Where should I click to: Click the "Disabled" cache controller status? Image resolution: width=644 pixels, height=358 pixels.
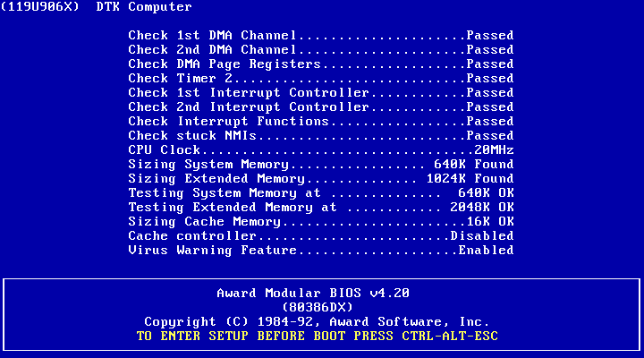click(482, 236)
